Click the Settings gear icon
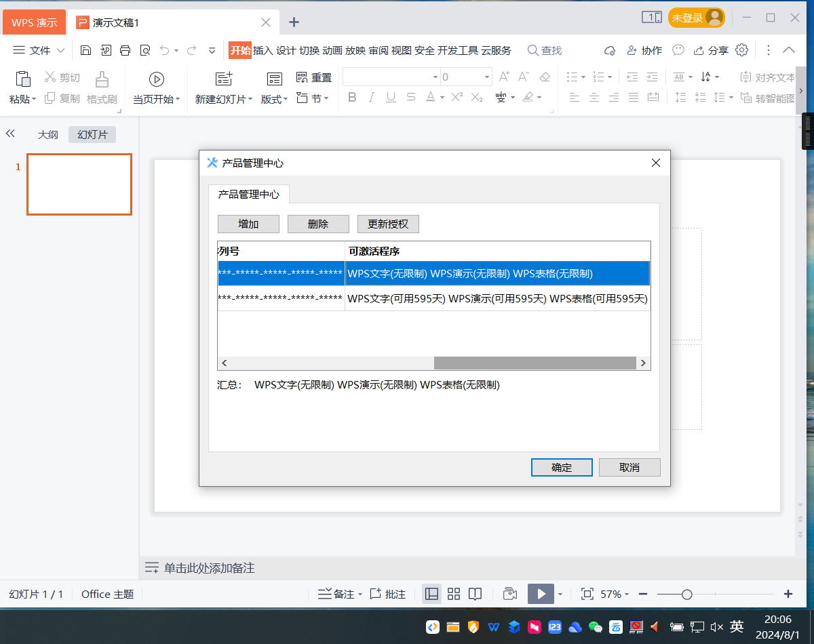Image resolution: width=814 pixels, height=644 pixels. click(x=742, y=50)
